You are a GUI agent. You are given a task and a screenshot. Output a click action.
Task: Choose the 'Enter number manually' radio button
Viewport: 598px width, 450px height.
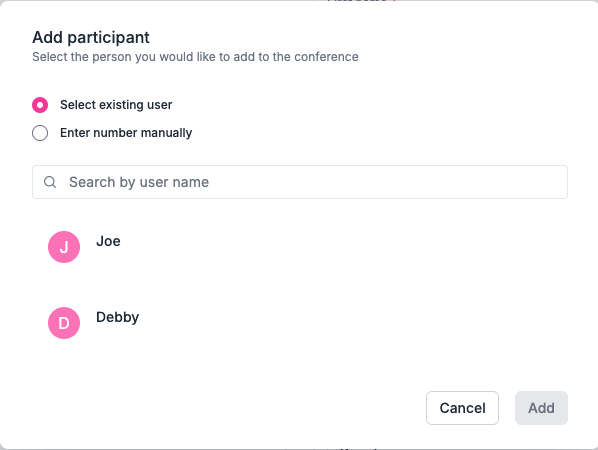coord(40,133)
